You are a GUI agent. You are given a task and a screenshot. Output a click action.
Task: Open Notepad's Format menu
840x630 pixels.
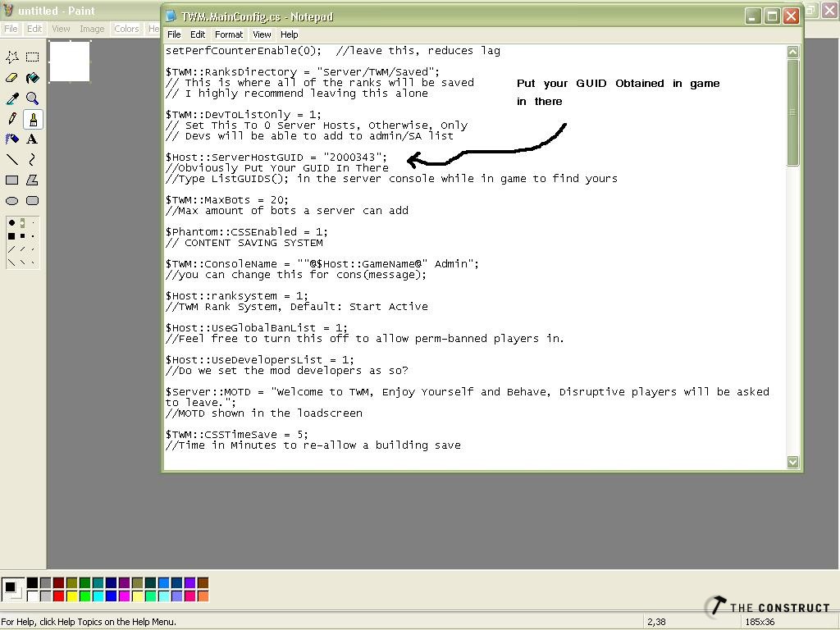tap(229, 34)
